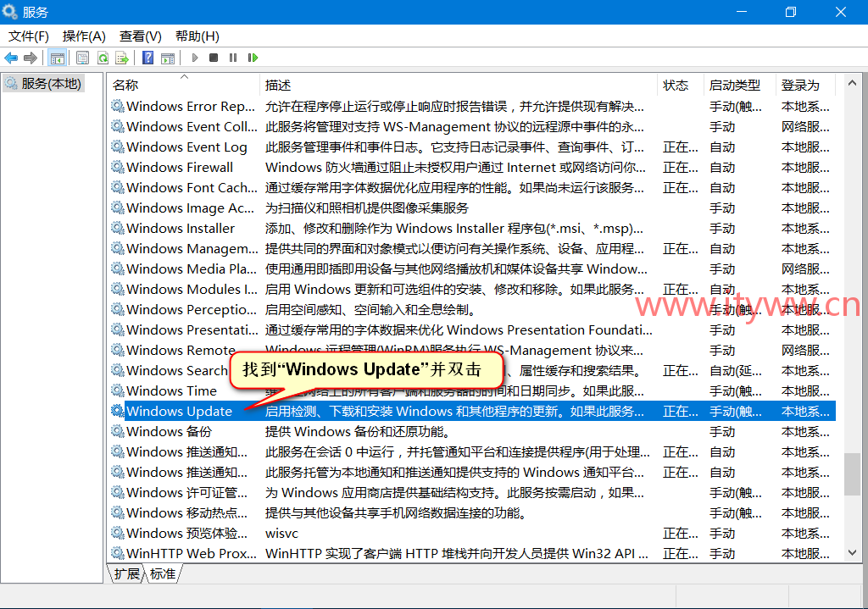Click the gear icon beside WinHTTP Web Prox...
868x609 pixels.
pyautogui.click(x=117, y=553)
